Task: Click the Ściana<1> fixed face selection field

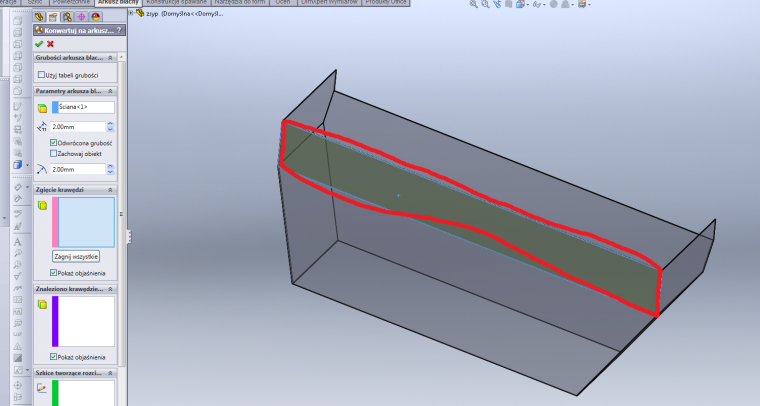Action: (x=84, y=107)
